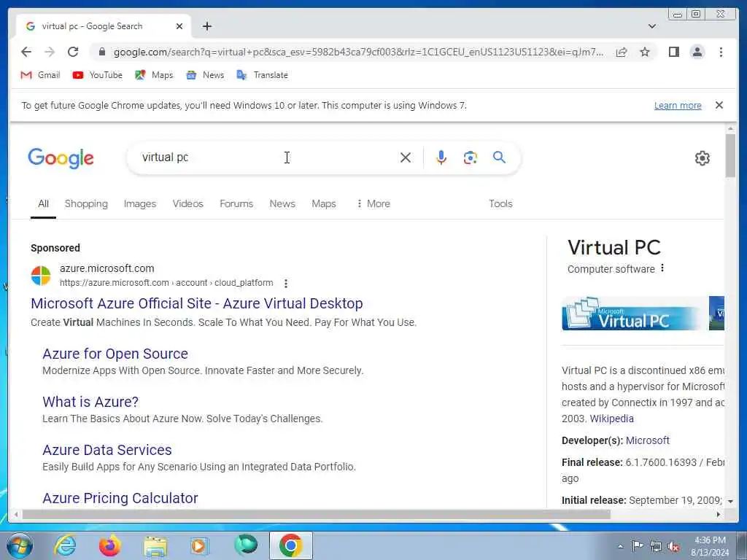Open the Azure Pricing Calculator sitelink
Viewport: 747px width, 560px height.
click(x=120, y=498)
